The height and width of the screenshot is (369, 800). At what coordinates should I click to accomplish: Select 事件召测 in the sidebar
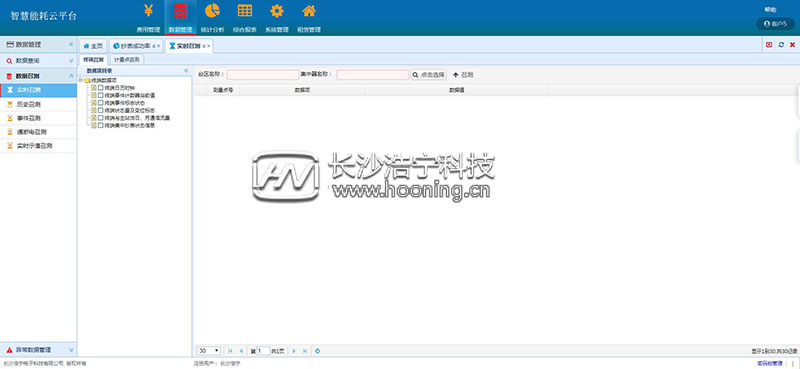point(38,118)
